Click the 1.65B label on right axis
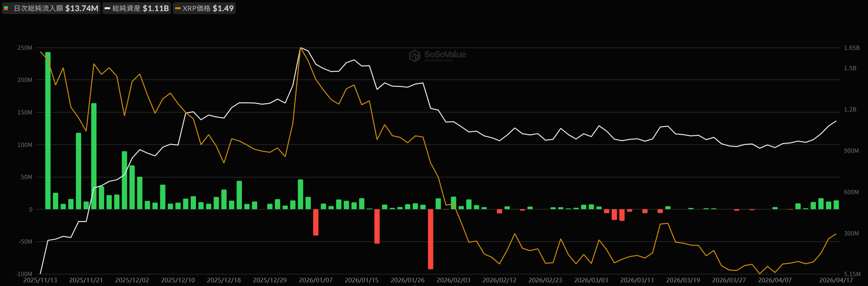Viewport: 868px width, 286px height. (x=852, y=48)
